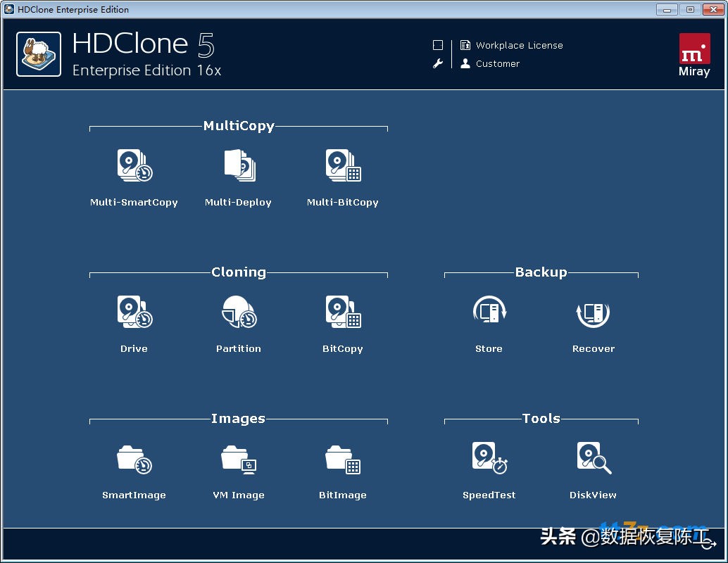Open the DiskView tool
The image size is (728, 563).
pyautogui.click(x=593, y=458)
